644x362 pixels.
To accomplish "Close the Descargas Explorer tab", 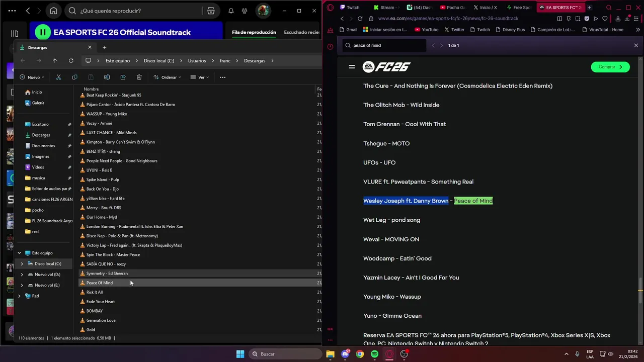I will click(x=90, y=47).
